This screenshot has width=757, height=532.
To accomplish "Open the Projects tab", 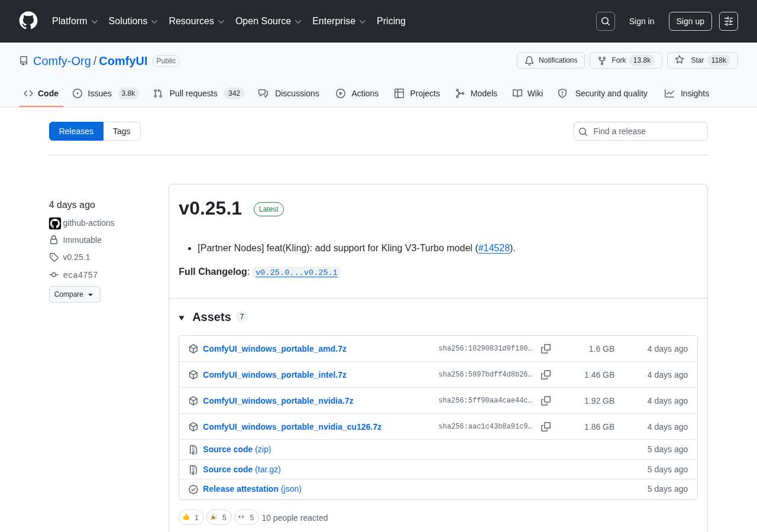I will tap(418, 93).
